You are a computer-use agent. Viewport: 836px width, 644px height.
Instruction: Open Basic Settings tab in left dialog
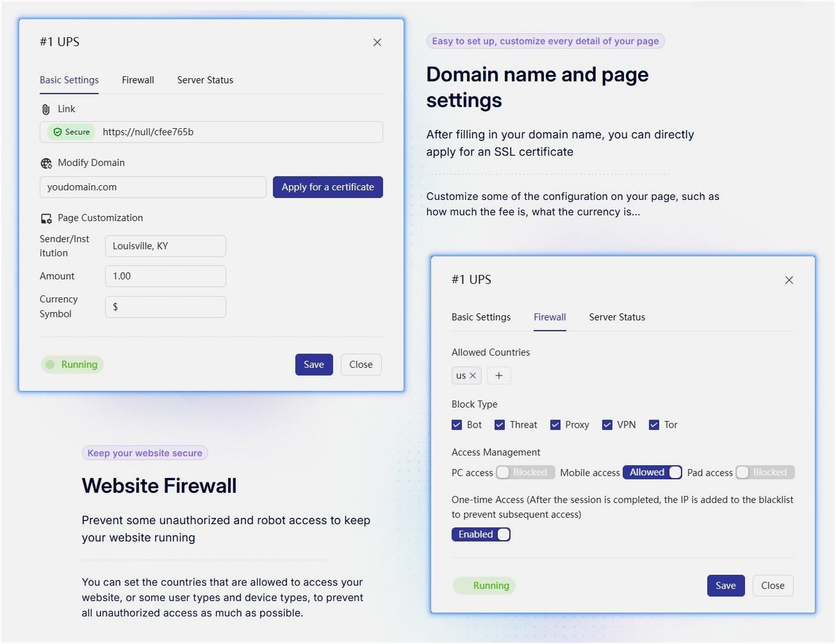(x=69, y=80)
